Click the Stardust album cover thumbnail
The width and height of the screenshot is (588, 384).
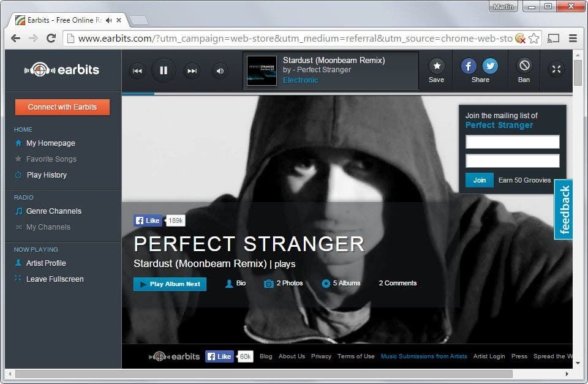[262, 71]
